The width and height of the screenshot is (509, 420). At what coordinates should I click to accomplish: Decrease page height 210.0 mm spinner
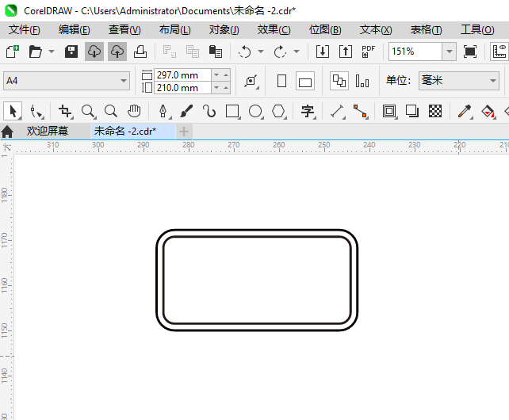click(x=216, y=88)
